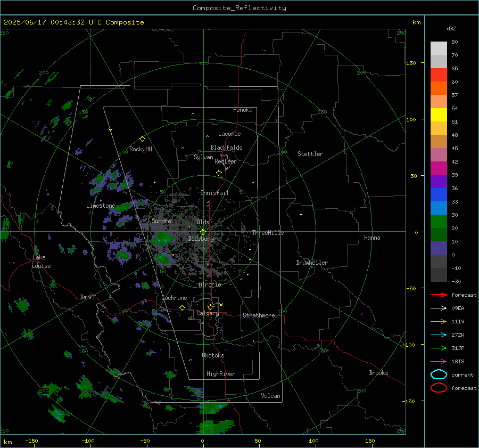Select the RedDeer city label
479x448 pixels.
226,161
